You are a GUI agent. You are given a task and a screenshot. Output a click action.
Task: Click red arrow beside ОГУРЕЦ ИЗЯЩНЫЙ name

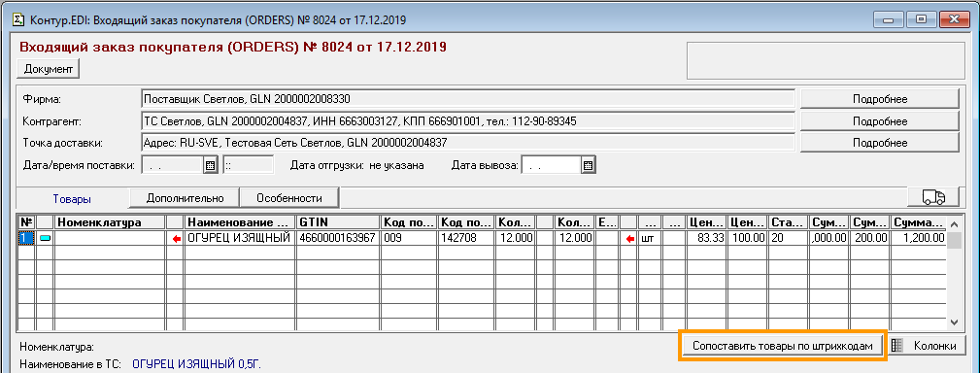click(176, 239)
